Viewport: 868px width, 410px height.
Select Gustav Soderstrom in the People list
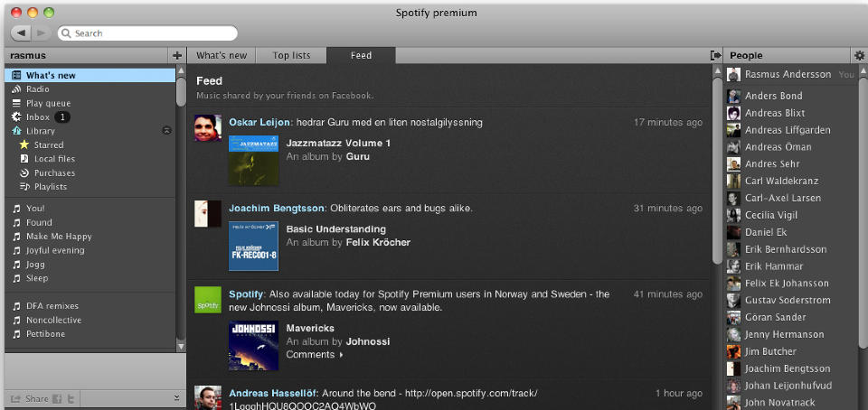point(792,301)
